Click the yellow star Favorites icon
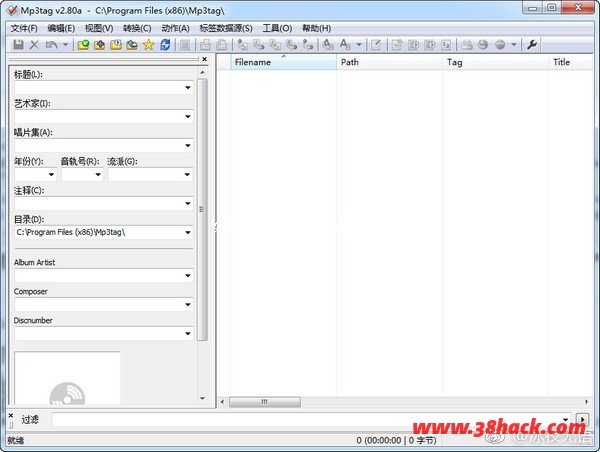The width and height of the screenshot is (600, 452). click(x=148, y=45)
